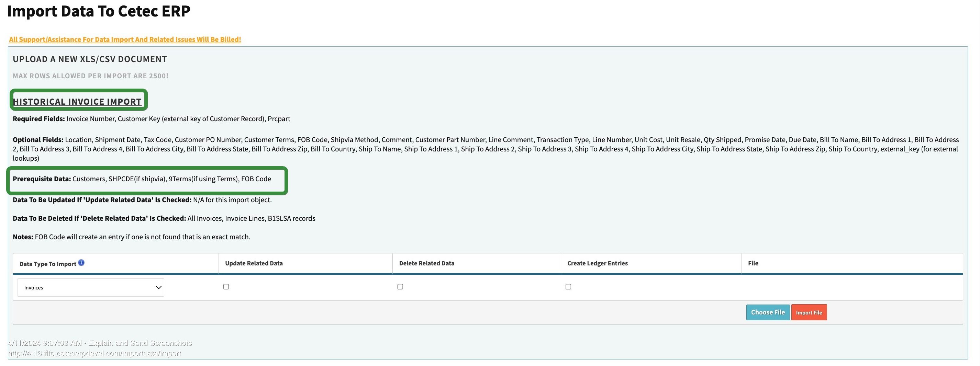Click the Import Data To Cetec ERP title
The image size is (980, 366).
pos(99,11)
